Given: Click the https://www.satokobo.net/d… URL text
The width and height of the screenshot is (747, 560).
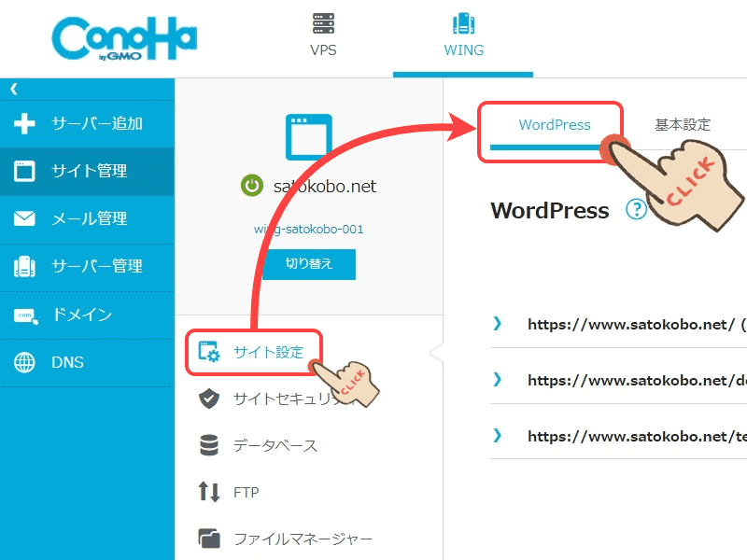Looking at the screenshot, I should click(637, 381).
